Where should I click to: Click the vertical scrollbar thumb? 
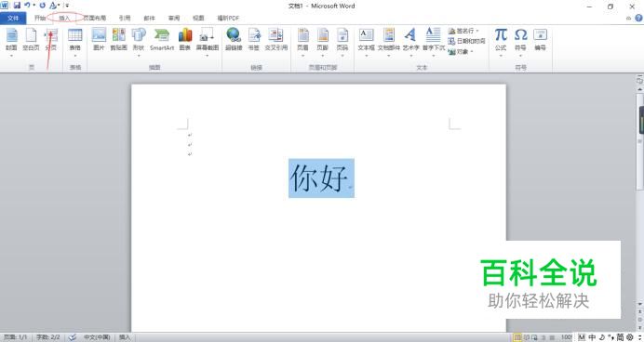pos(639,141)
